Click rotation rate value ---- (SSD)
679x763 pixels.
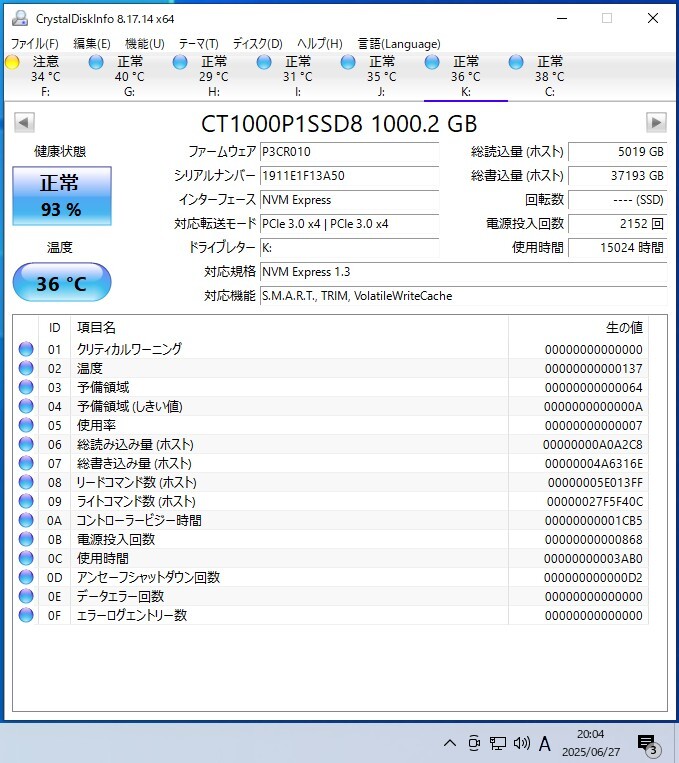(617, 200)
